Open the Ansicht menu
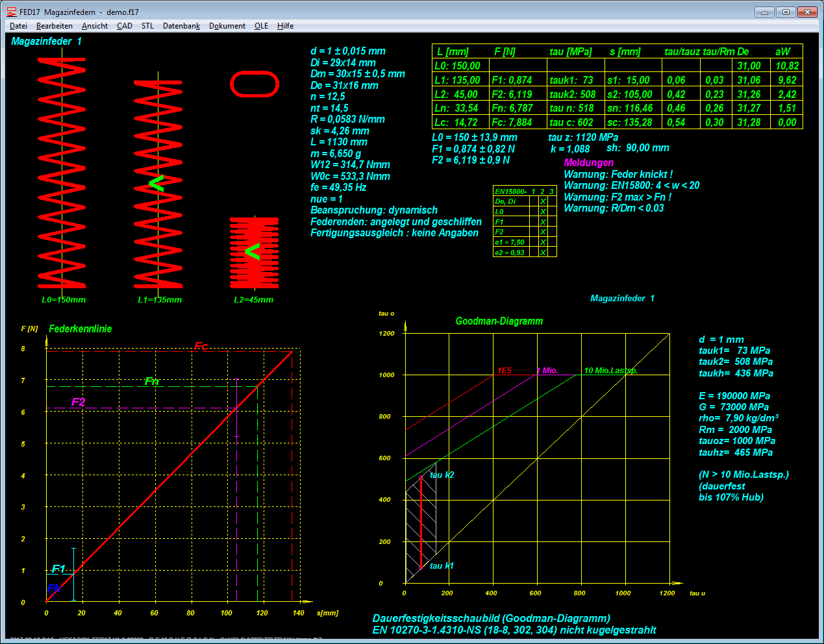 tap(95, 26)
